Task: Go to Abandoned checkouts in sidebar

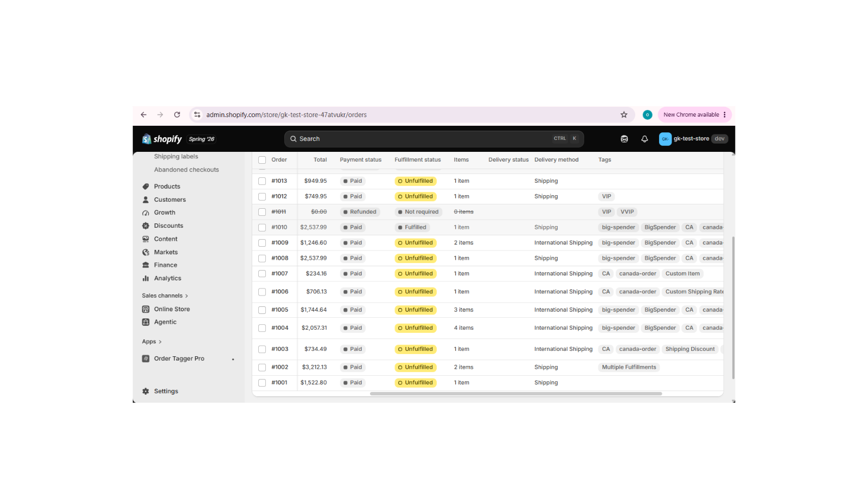Action: point(187,170)
